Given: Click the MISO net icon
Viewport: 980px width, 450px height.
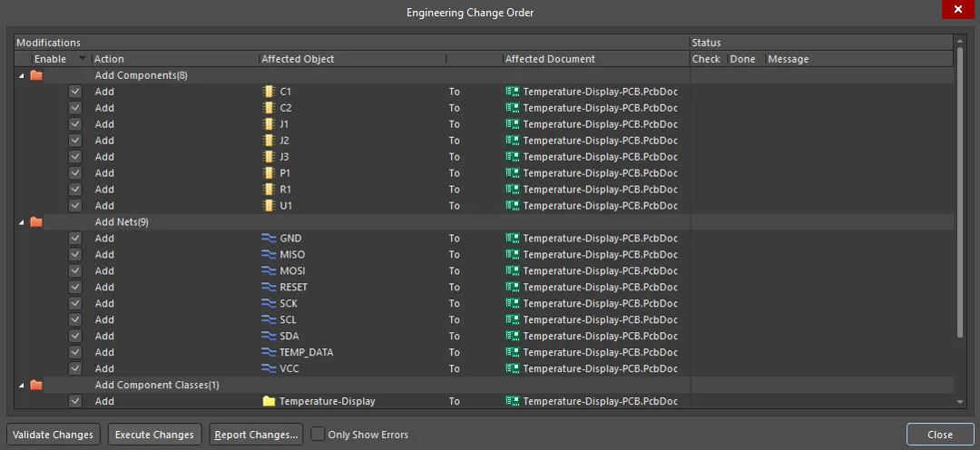Looking at the screenshot, I should (269, 254).
